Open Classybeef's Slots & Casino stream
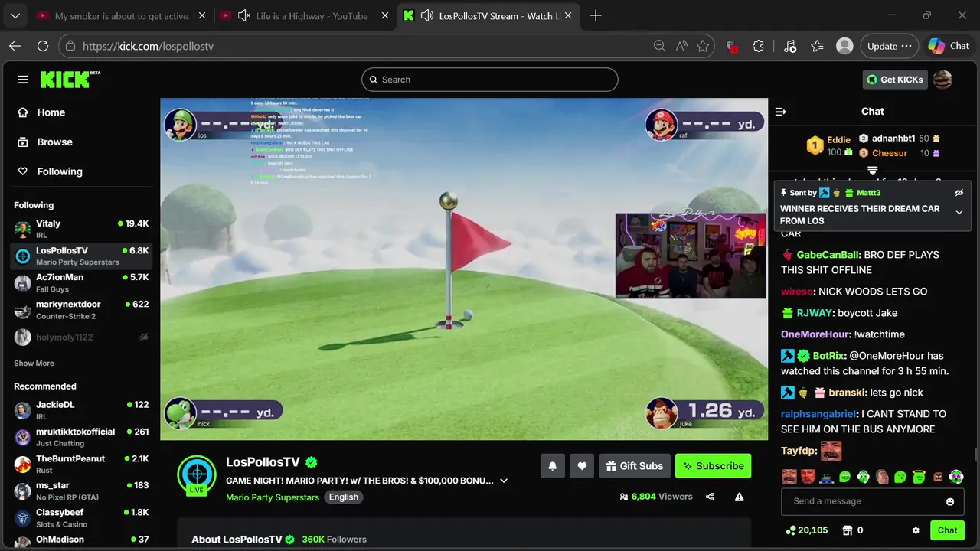980x551 pixels. (x=81, y=517)
